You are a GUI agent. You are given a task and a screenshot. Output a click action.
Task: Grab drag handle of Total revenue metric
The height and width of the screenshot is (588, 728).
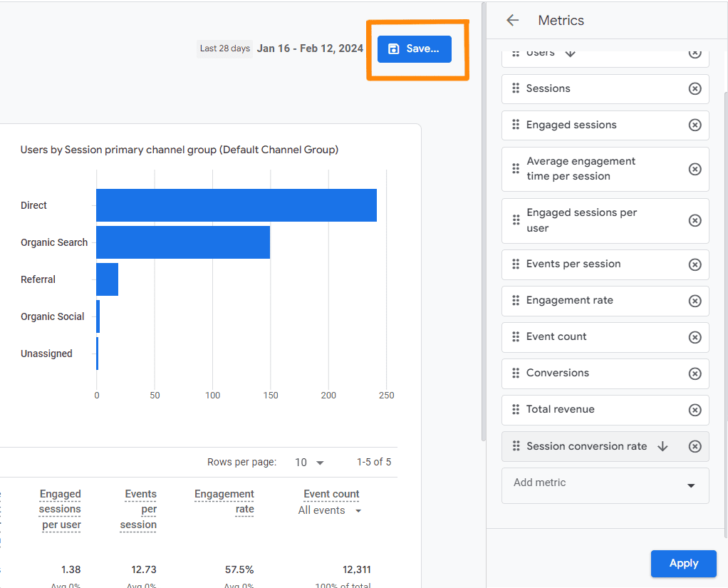[515, 409]
